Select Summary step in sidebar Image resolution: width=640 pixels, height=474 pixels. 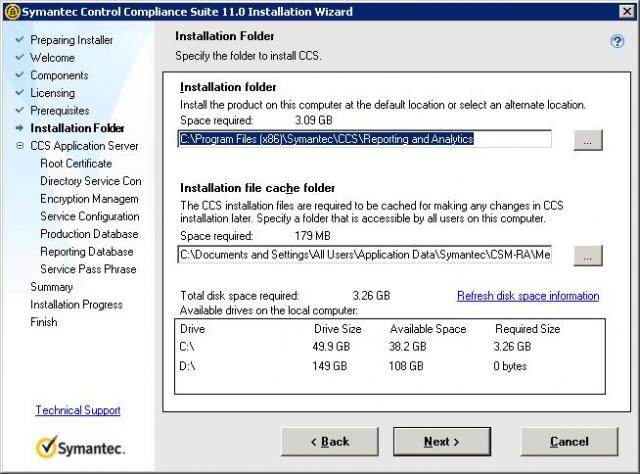click(x=51, y=287)
